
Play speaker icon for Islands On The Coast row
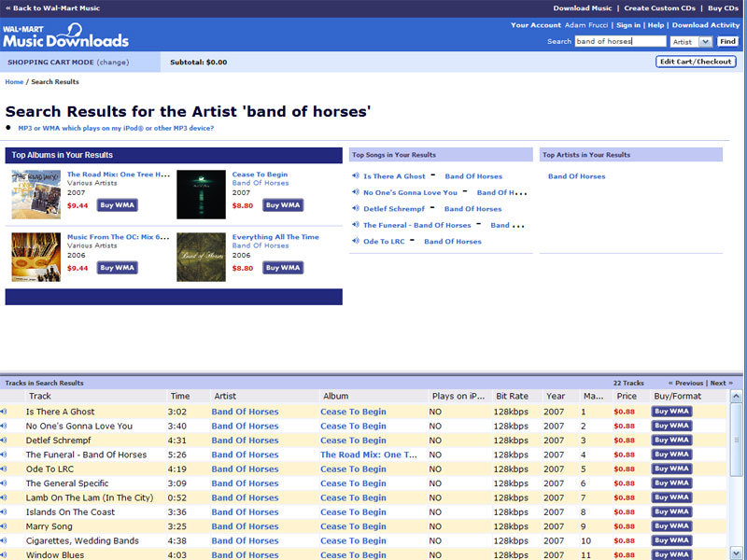4,511
